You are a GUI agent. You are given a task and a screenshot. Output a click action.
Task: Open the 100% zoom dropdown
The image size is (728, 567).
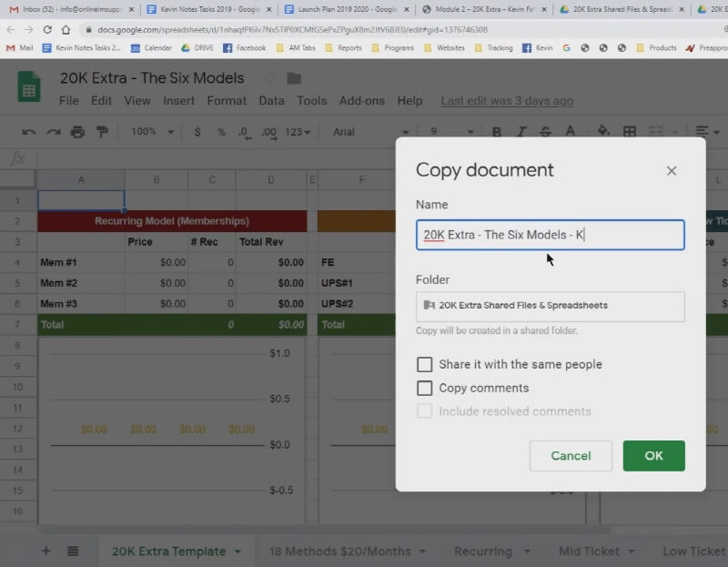coord(152,132)
